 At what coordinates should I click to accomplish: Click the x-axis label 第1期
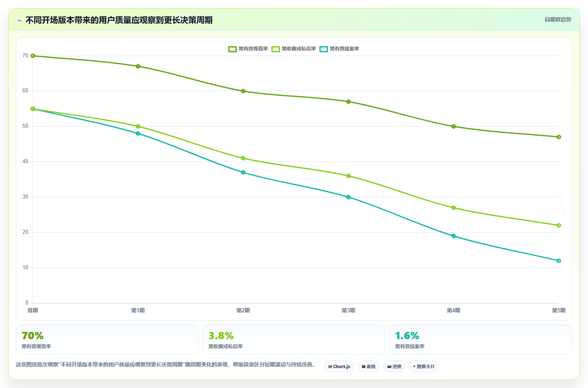pos(138,310)
